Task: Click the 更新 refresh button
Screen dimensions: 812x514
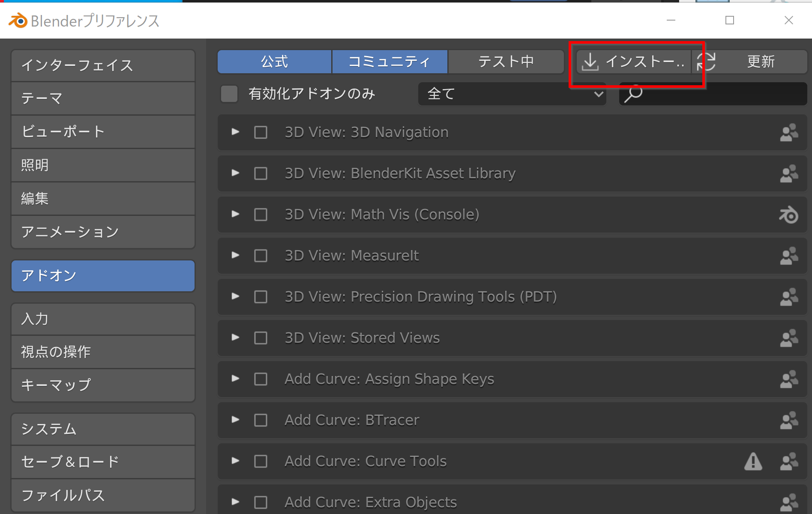Action: (x=750, y=62)
